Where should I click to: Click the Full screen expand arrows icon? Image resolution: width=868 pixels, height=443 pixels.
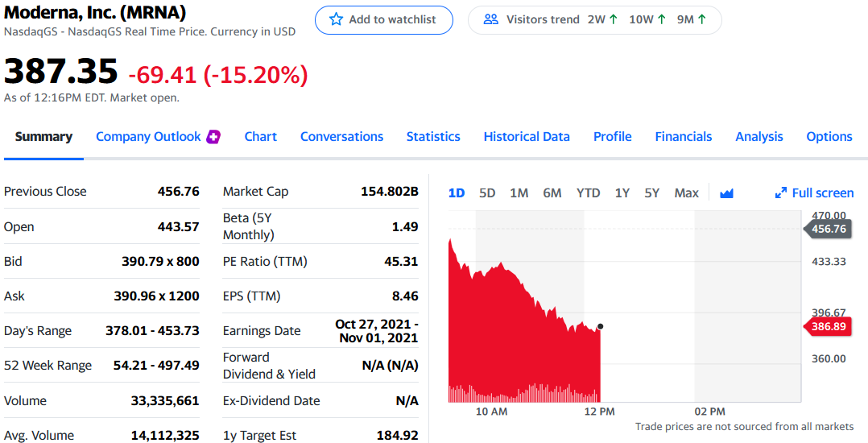click(780, 193)
